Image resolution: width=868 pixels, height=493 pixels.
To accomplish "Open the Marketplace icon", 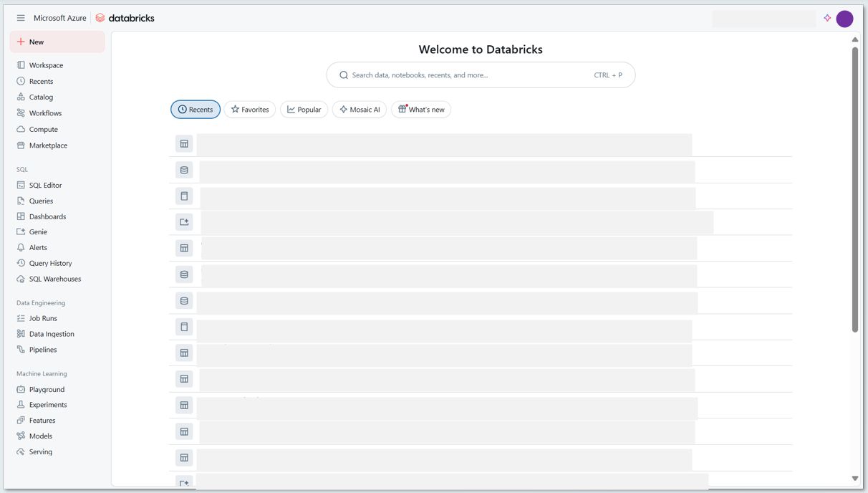I will coord(21,145).
